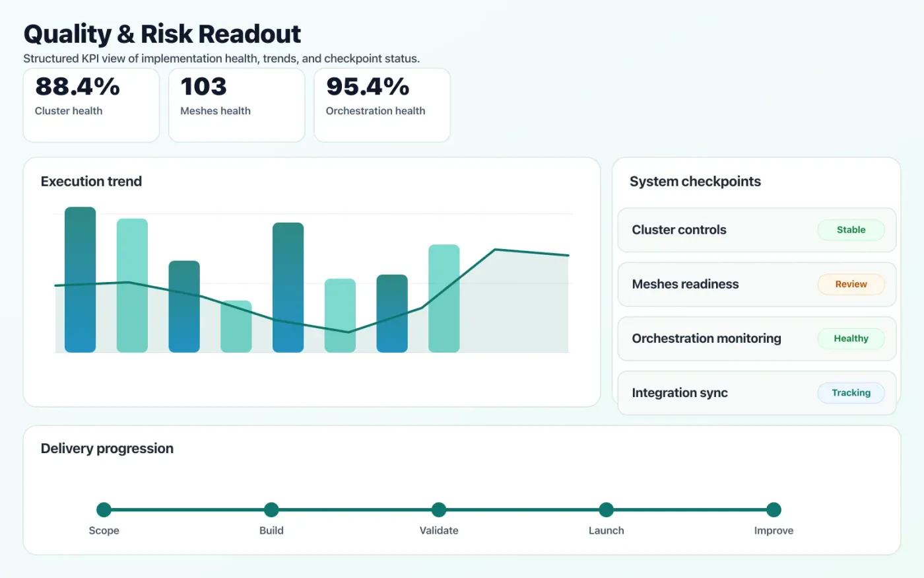Click the Review badge on Meshes readiness

tap(851, 284)
